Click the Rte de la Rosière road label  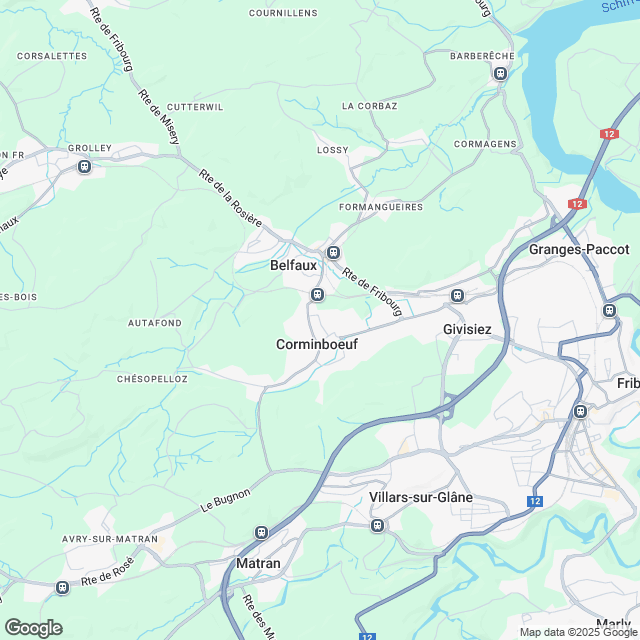click(x=231, y=198)
